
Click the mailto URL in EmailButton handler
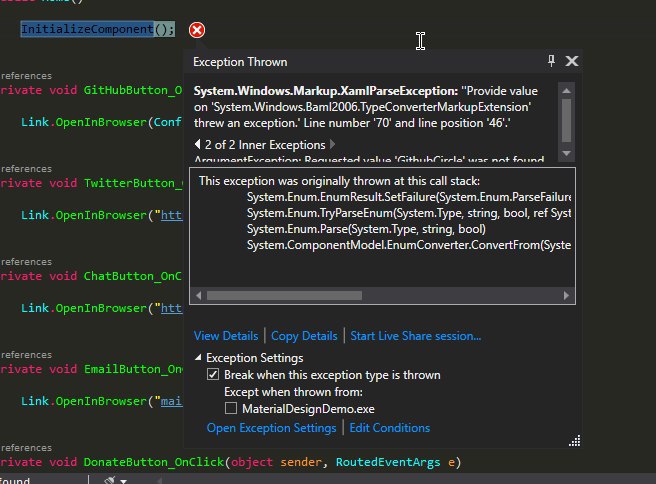[x=172, y=401]
